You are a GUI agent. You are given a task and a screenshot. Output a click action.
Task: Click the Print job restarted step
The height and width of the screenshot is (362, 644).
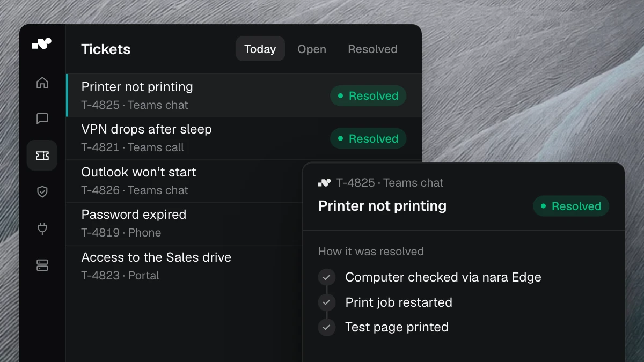[399, 302]
